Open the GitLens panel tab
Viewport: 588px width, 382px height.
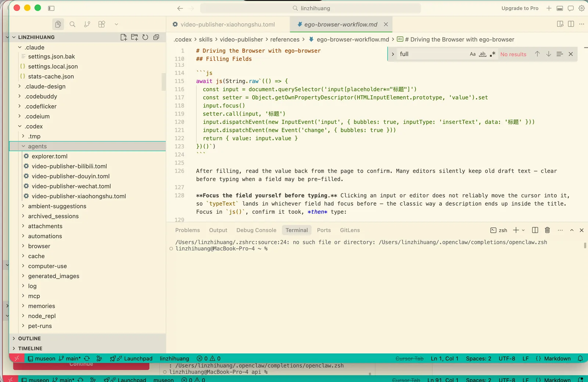point(350,230)
